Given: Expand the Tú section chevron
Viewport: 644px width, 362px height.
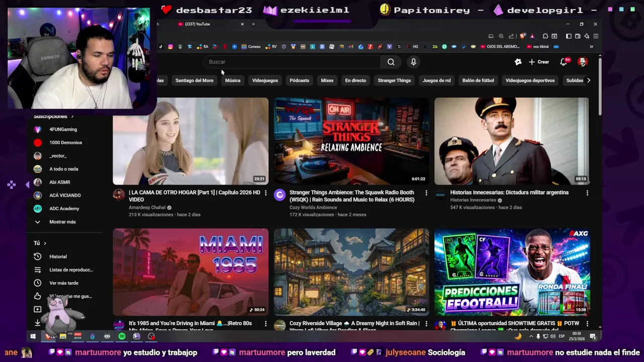Looking at the screenshot, I should pos(45,243).
